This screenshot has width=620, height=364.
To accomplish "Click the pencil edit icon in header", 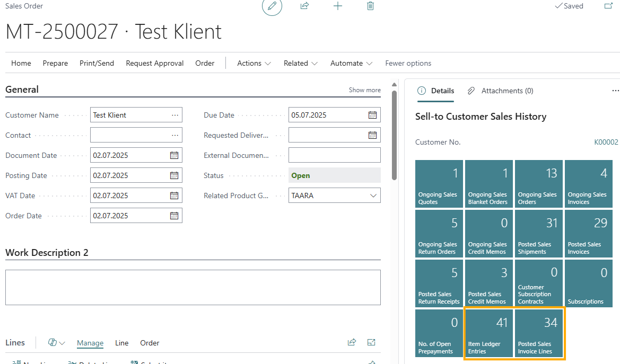I will pyautogui.click(x=272, y=6).
